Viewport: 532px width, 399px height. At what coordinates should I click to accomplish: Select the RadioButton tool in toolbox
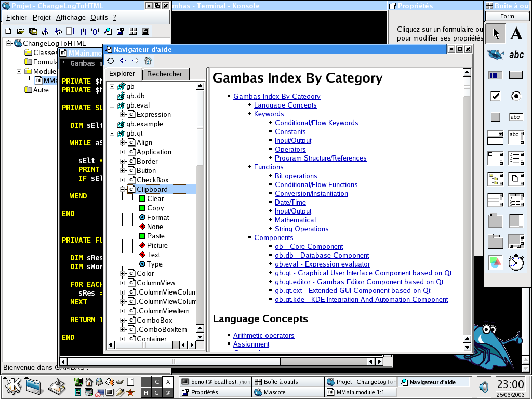(516, 96)
